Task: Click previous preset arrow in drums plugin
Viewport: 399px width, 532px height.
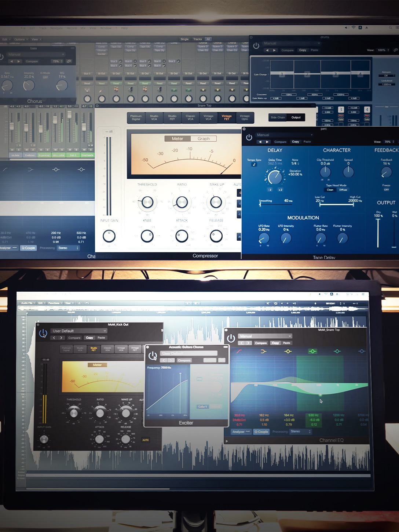Action: point(267,50)
